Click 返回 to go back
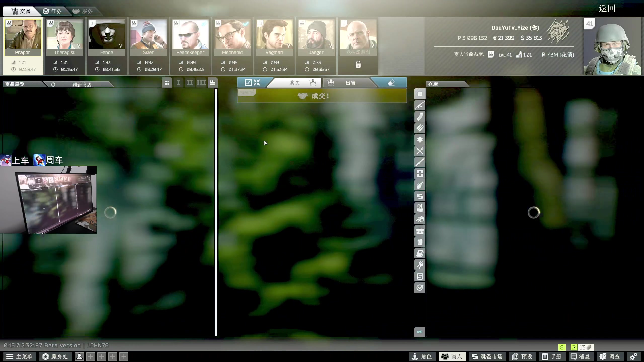This screenshot has height=362, width=644. [x=607, y=8]
